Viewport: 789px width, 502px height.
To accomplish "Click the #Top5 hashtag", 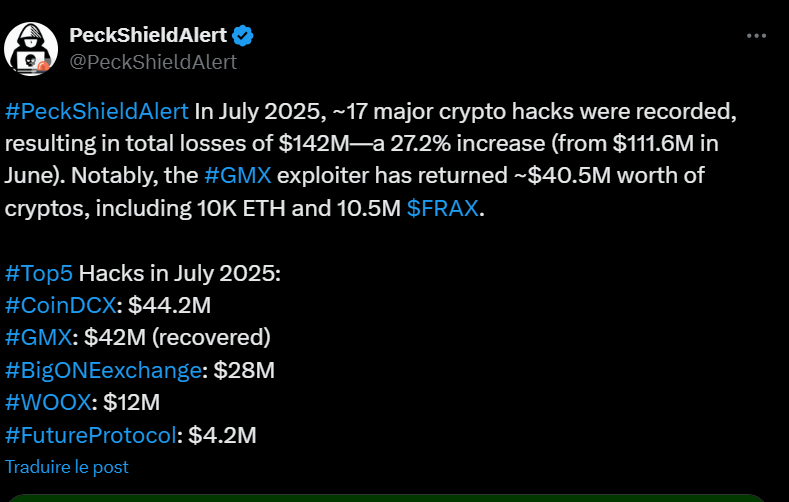I will tap(38, 274).
